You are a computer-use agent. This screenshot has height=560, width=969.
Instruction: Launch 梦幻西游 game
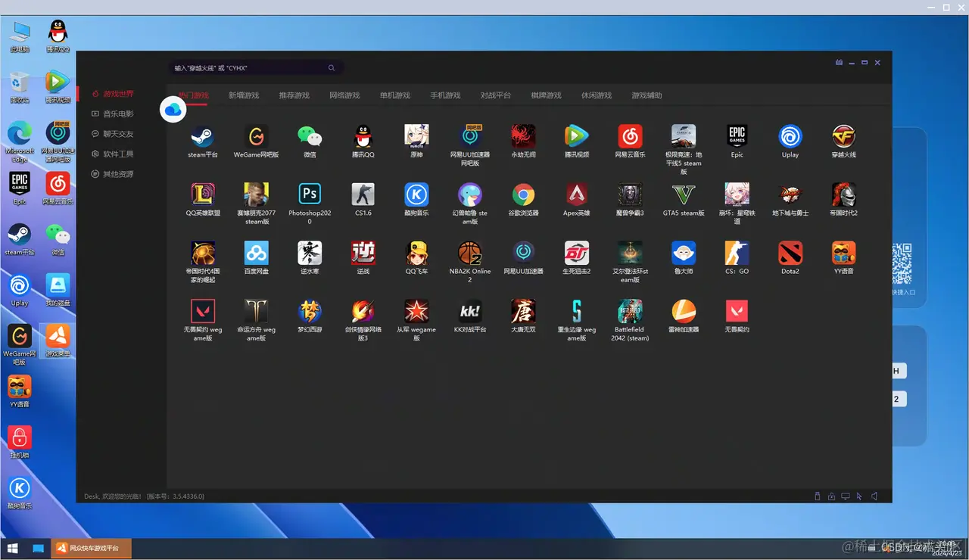310,311
